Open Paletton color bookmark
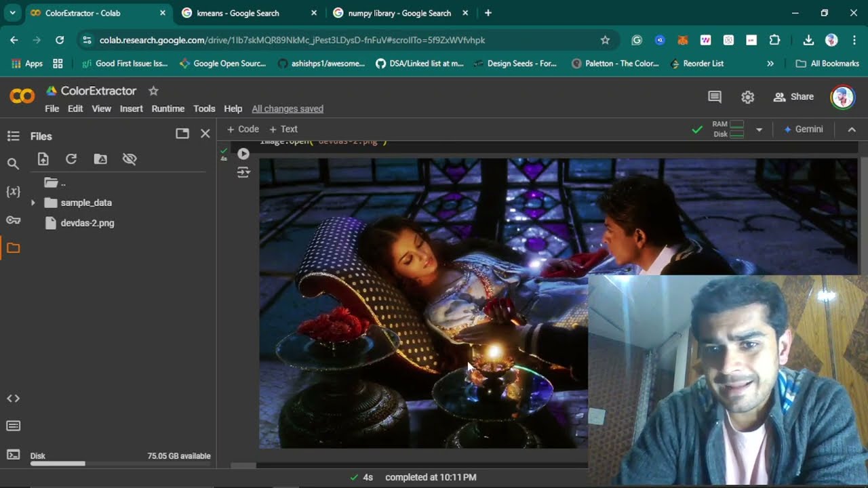Screen dimensions: 868x488 [615, 63]
